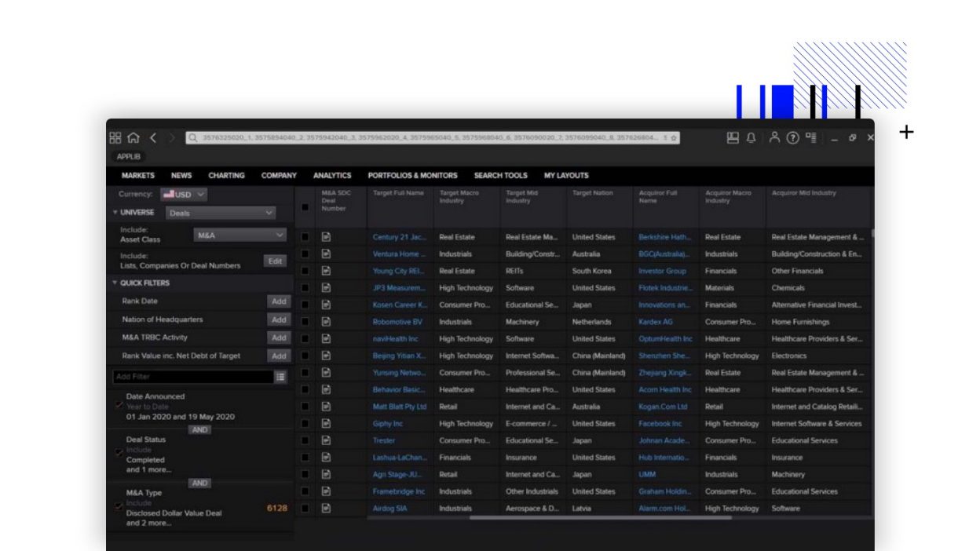
Task: Open the help question mark icon
Action: [792, 138]
